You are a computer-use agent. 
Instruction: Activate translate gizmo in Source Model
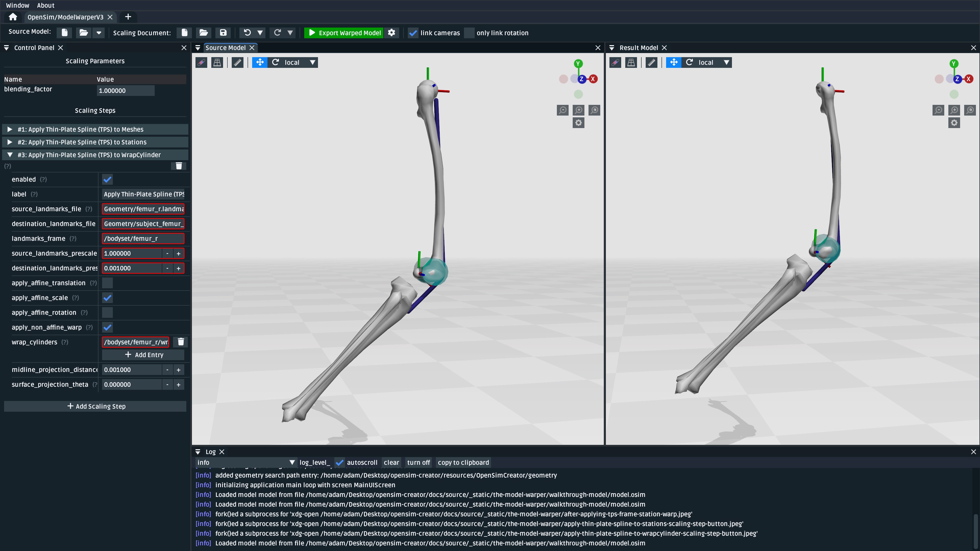point(260,62)
